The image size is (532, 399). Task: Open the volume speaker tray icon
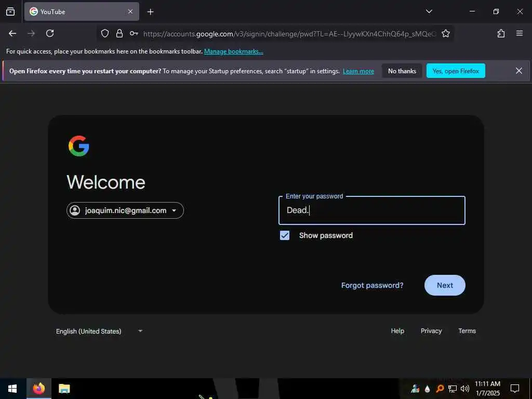point(465,389)
